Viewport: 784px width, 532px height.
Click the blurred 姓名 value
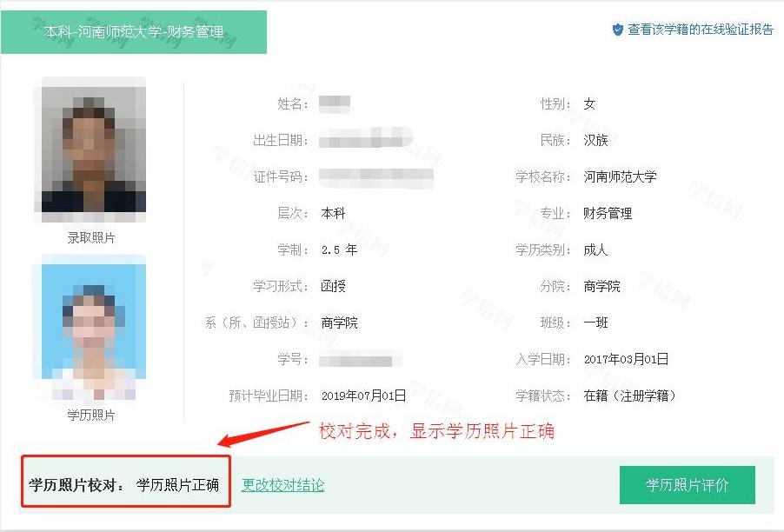(x=335, y=103)
